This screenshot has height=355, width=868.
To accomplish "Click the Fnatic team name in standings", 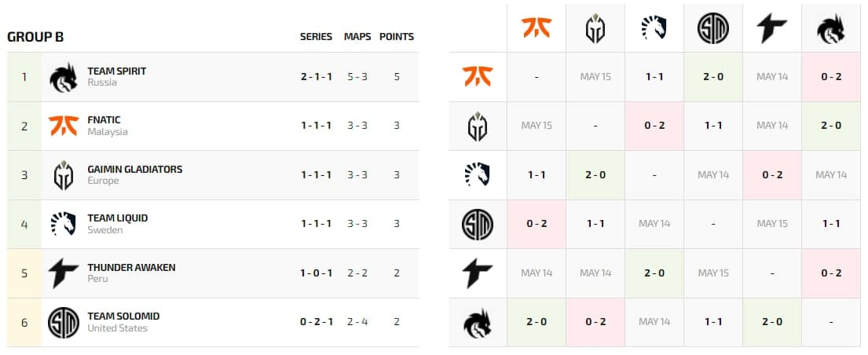I will pos(104,120).
